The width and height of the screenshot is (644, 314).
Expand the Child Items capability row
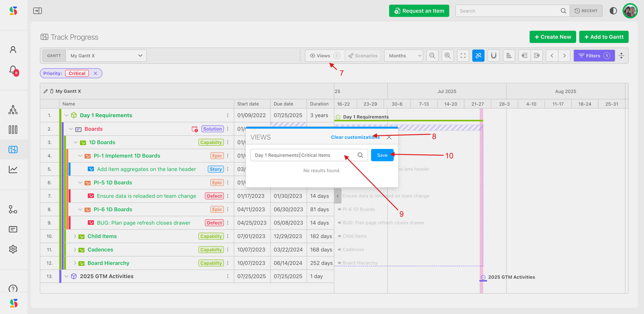tap(75, 236)
